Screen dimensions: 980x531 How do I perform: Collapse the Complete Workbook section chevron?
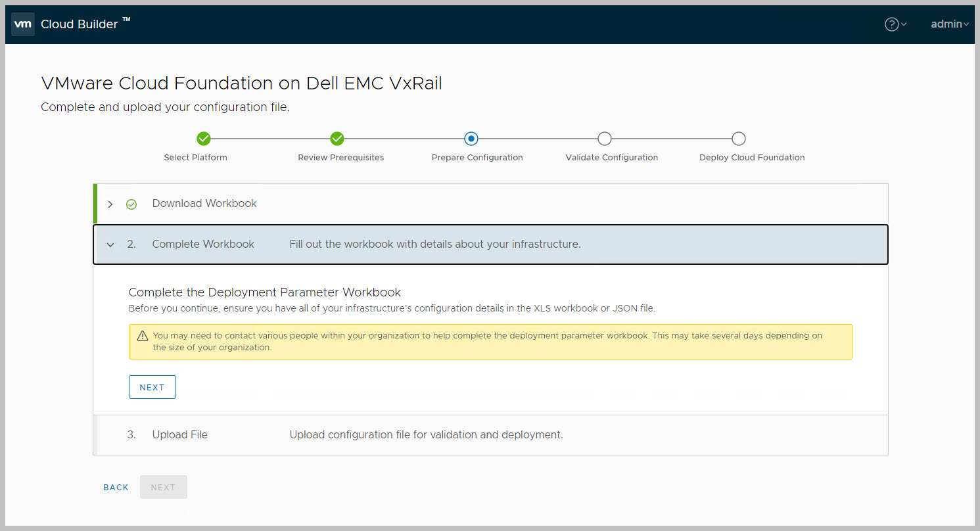[110, 244]
